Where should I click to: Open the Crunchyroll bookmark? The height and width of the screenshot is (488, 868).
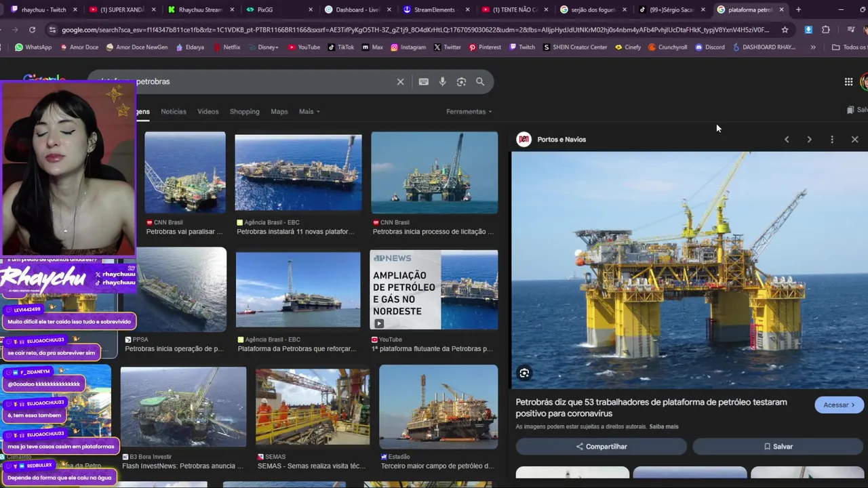pyautogui.click(x=667, y=47)
